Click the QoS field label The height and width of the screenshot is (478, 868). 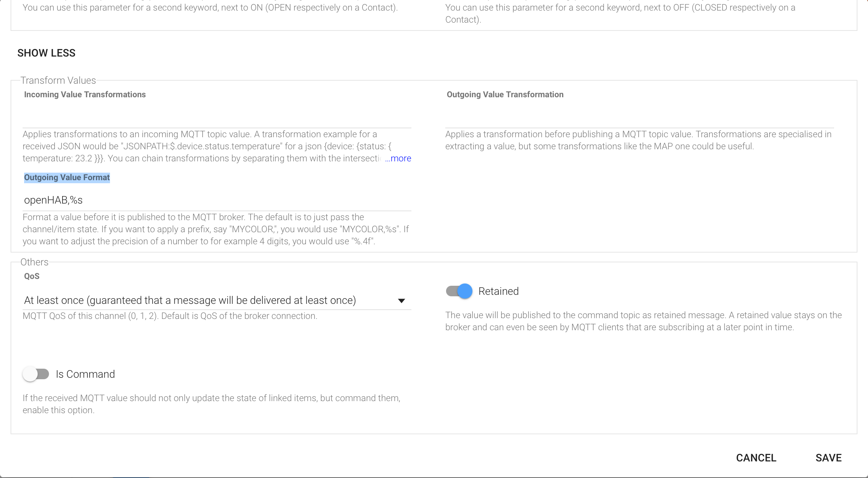(x=32, y=276)
